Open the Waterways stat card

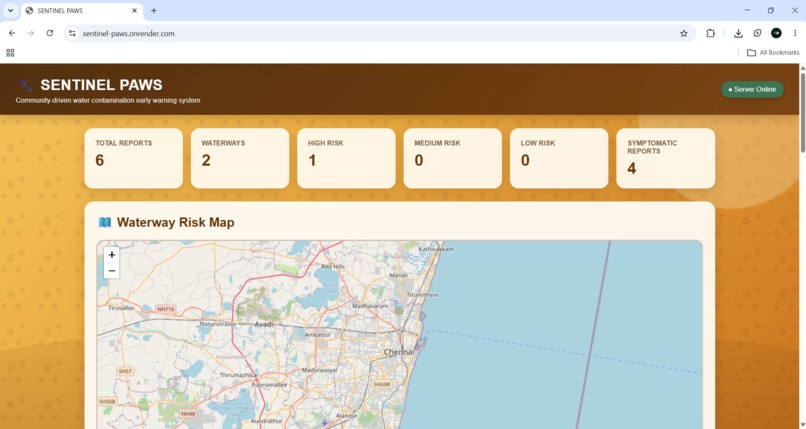click(240, 158)
